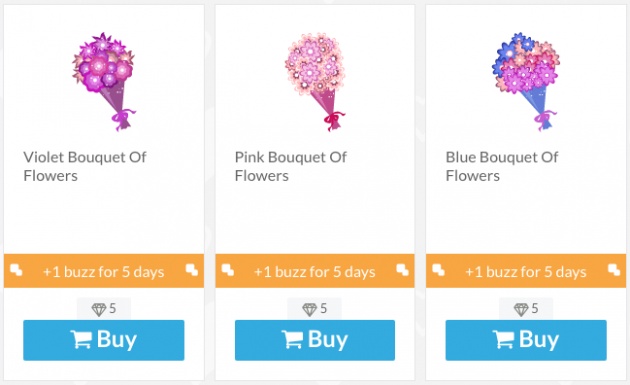Click the Blue Bouquet Of Flowers image

[x=526, y=82]
